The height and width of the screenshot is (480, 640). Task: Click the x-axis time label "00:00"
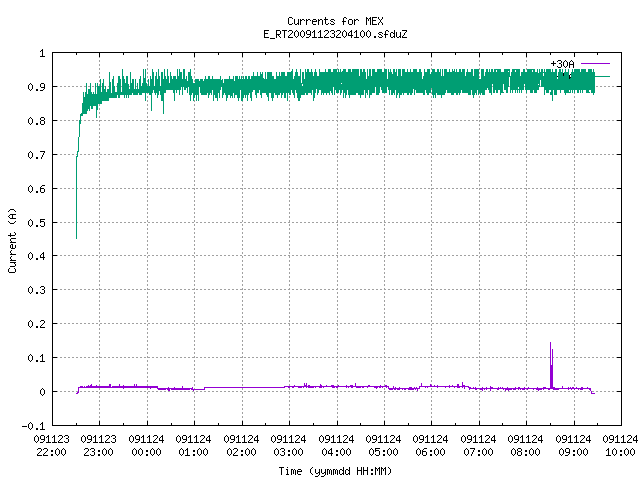(146, 452)
